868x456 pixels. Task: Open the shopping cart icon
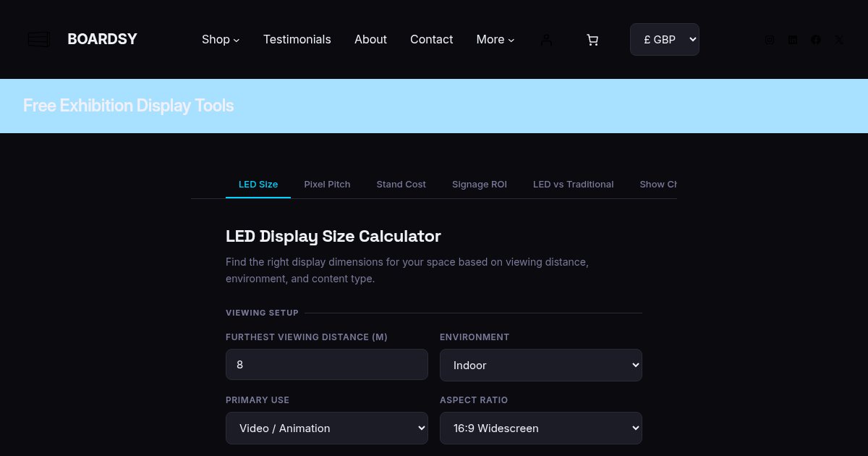pyautogui.click(x=592, y=40)
